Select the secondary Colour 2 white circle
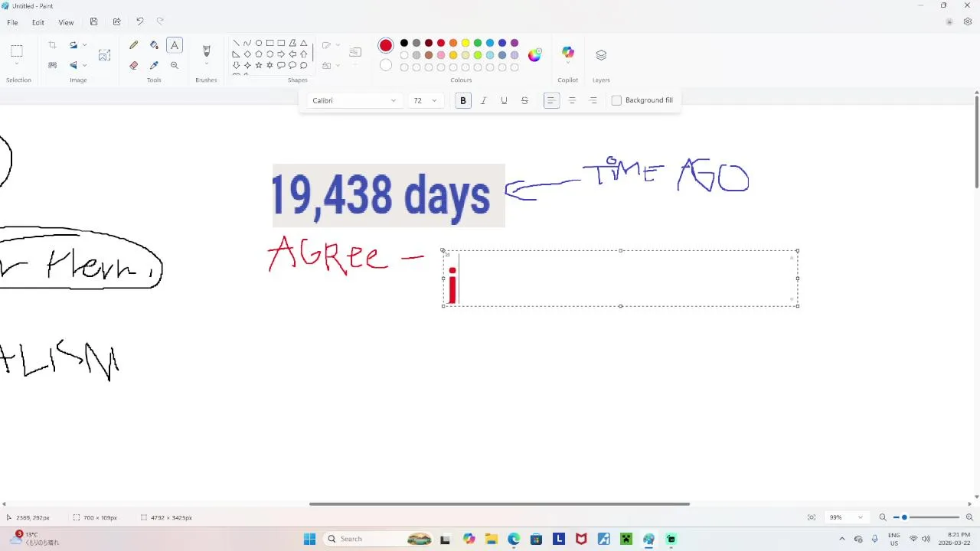 pos(386,66)
